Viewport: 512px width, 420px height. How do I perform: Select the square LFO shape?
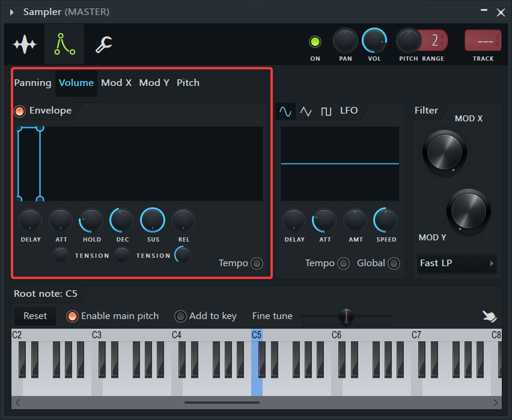pyautogui.click(x=326, y=111)
